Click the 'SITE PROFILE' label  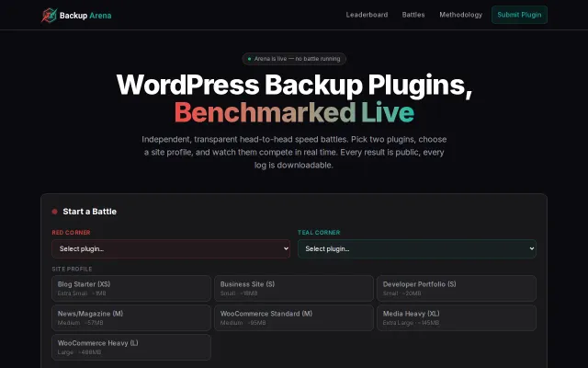72,269
